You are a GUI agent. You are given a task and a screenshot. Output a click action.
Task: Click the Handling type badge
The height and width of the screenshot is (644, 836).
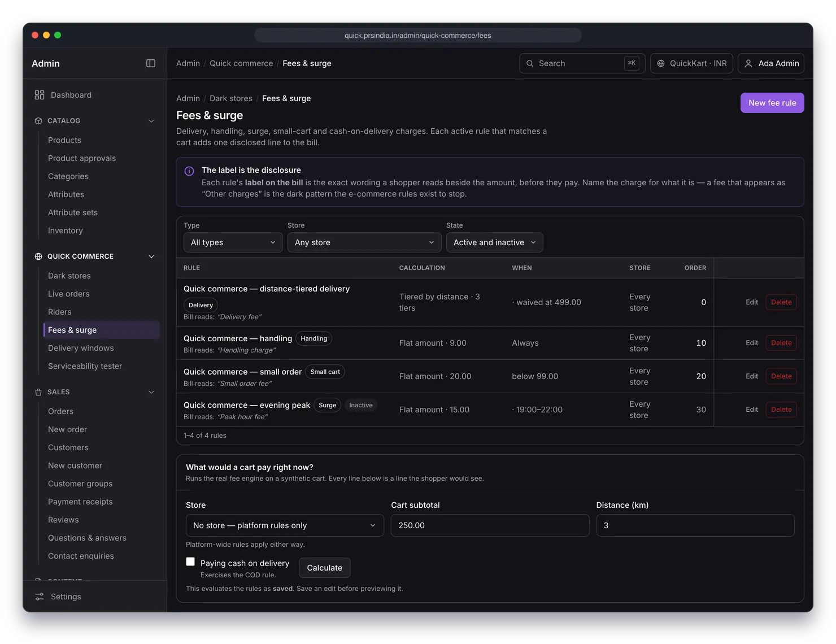(x=313, y=338)
